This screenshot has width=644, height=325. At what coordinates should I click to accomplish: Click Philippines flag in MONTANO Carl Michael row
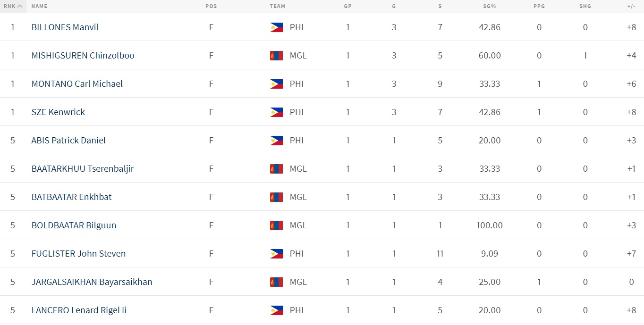276,84
